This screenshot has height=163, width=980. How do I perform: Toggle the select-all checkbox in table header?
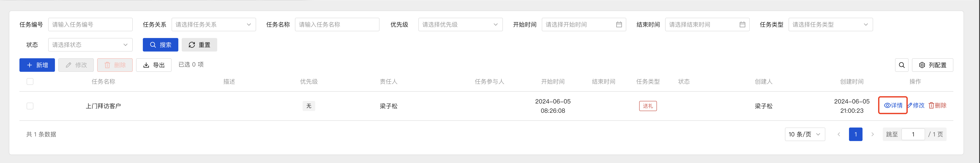coord(30,81)
